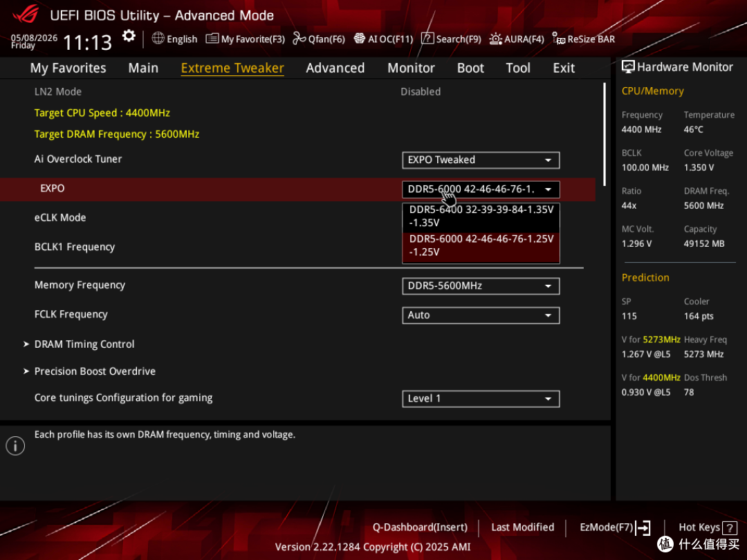Choose the DDR5-6400 32-39-39-84-1.35V profile option
Viewport: 747px width, 560px height.
[481, 216]
